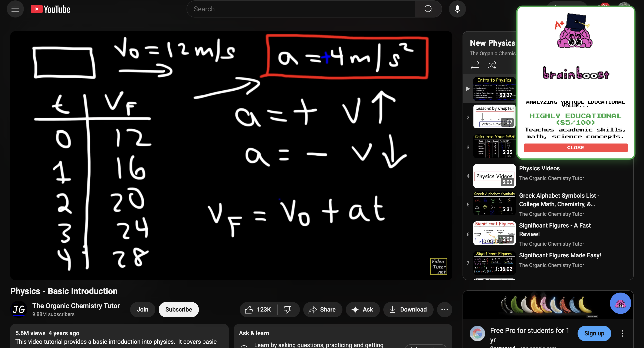Open more actions three-dot menu
644x348 pixels.
pyautogui.click(x=444, y=309)
